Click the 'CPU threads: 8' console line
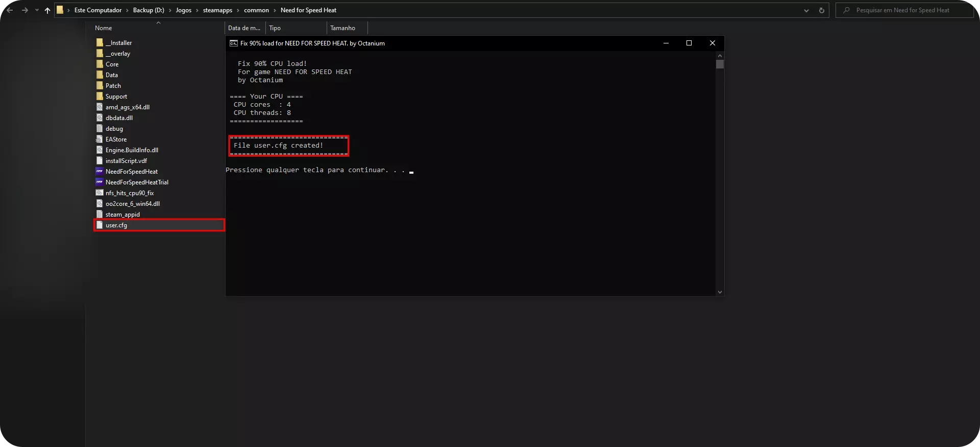 (262, 113)
